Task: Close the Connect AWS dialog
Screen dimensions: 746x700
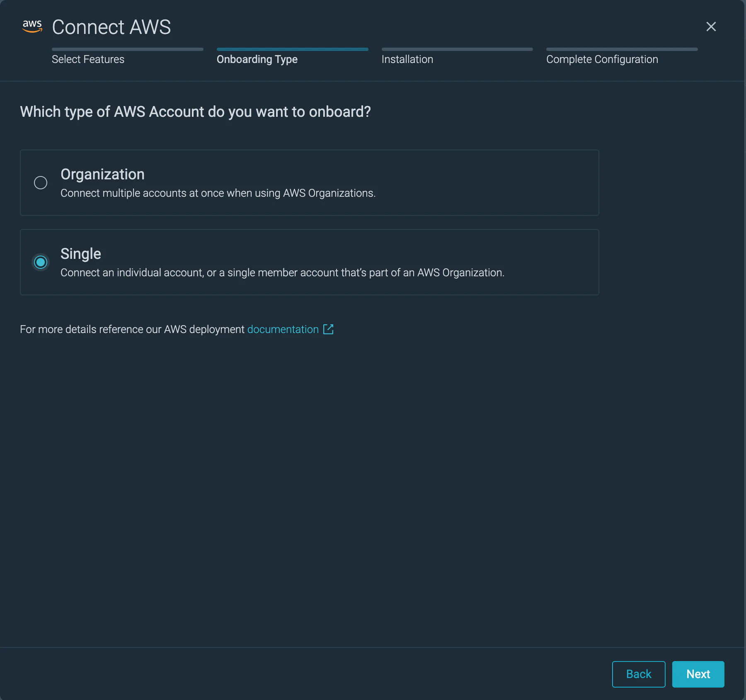Action: point(711,27)
